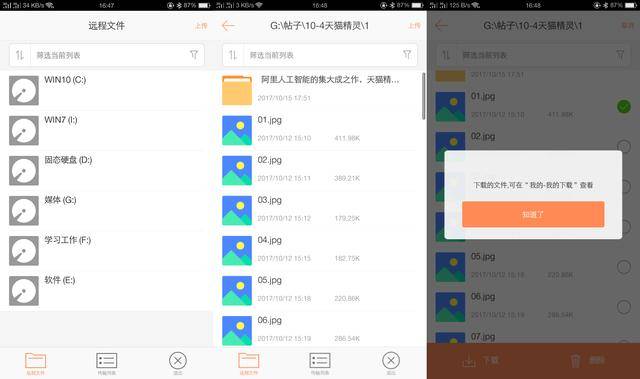Tap 删除 trash button in orange bar
The image size is (640, 379).
pos(587,360)
